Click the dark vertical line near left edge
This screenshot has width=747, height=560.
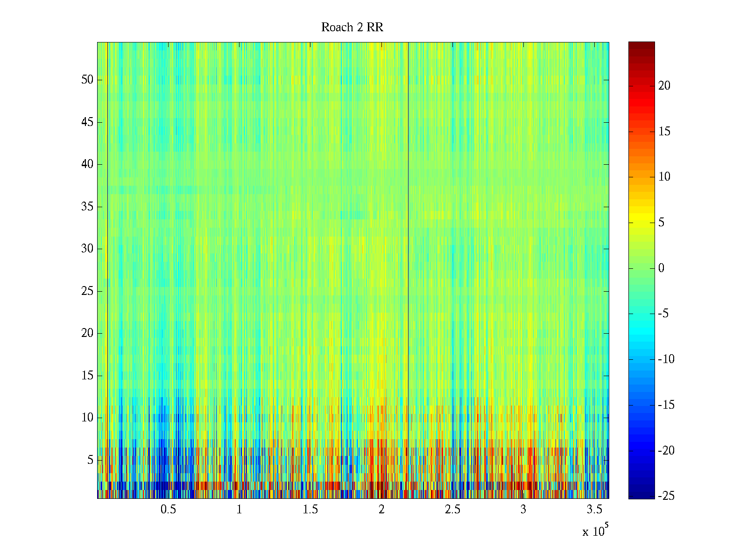click(x=108, y=233)
